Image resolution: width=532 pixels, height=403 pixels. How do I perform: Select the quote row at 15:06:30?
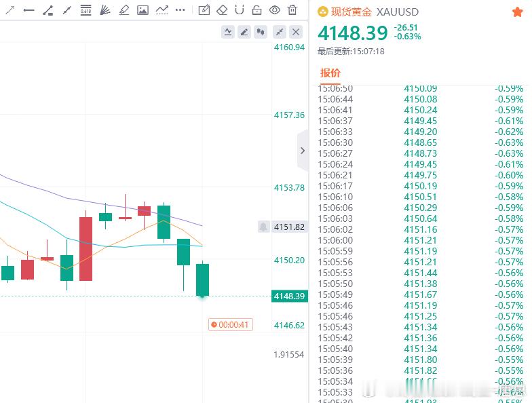coord(421,142)
